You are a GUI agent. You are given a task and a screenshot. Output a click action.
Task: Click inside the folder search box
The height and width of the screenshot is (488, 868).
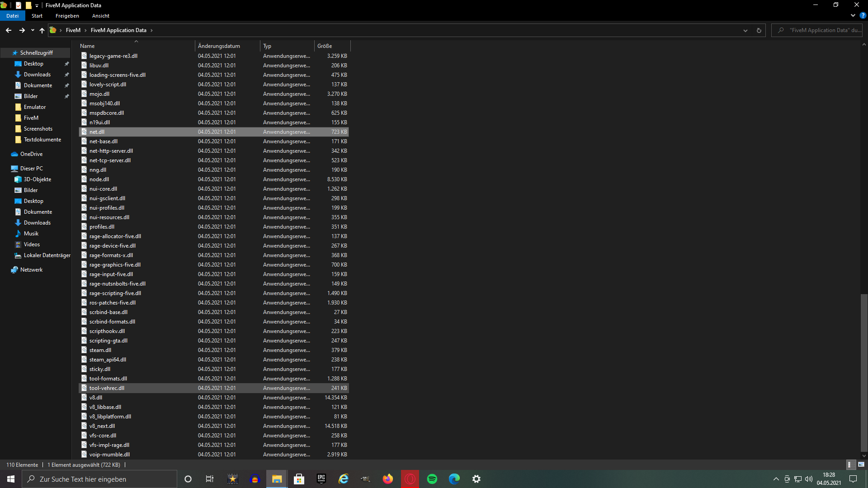point(818,30)
